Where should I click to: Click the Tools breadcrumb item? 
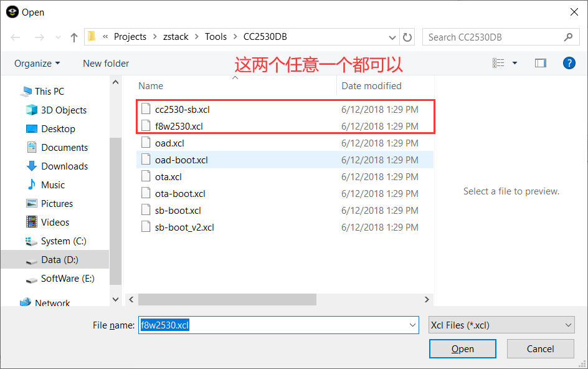[x=216, y=37]
